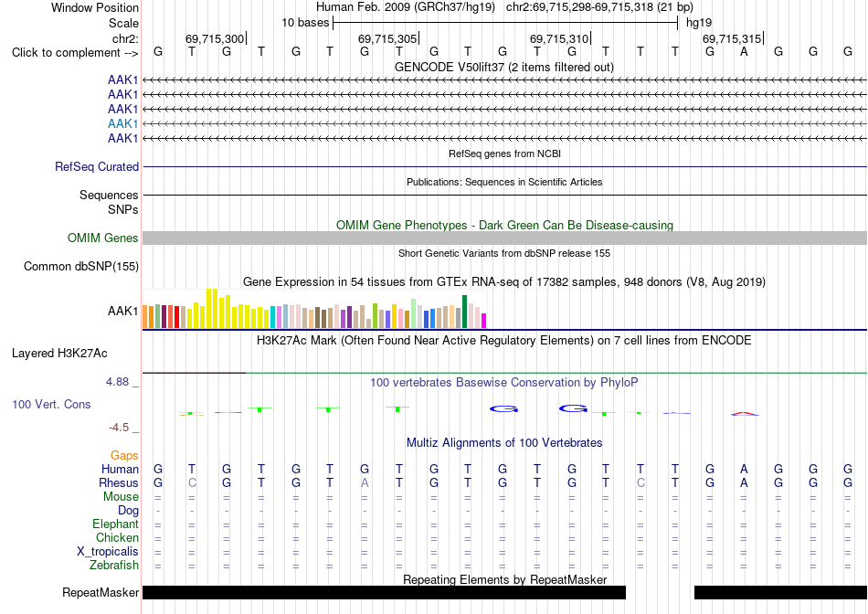Click the long left black RepeatMasker block
The image size is (868, 614).
[384, 592]
